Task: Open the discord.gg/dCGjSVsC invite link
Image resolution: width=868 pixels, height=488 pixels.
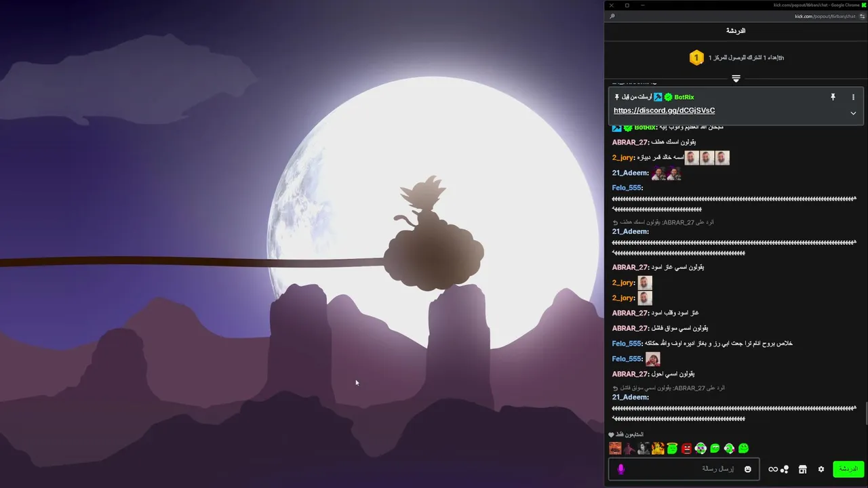Action: coord(664,110)
